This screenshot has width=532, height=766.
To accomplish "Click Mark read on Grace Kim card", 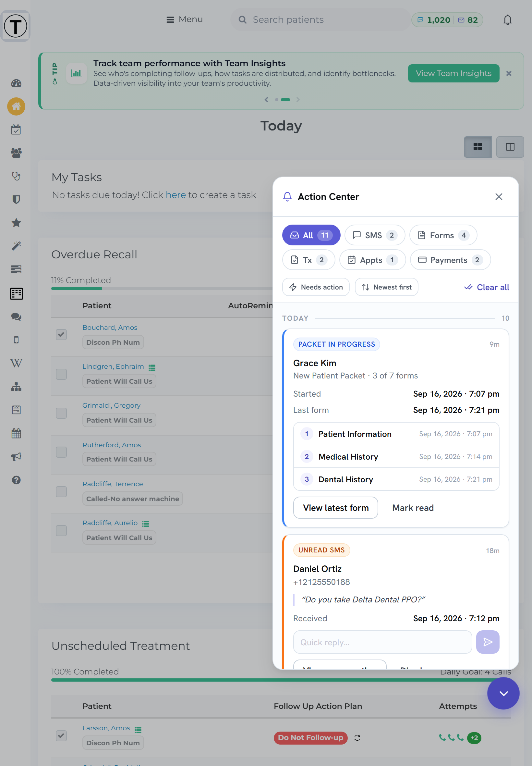I will tap(413, 508).
